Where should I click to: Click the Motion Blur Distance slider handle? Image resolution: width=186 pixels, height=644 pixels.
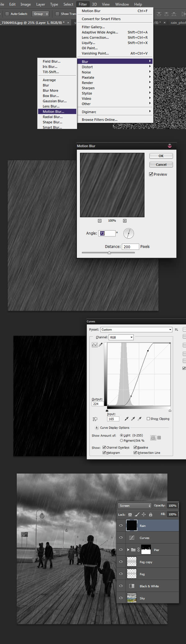click(x=109, y=253)
